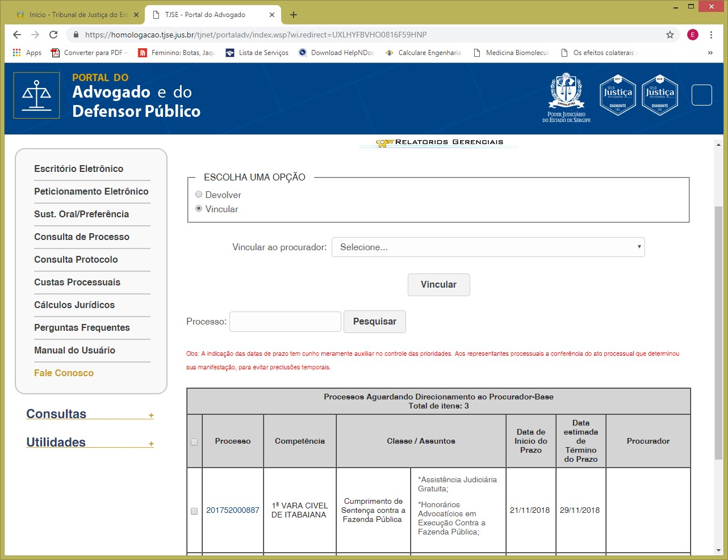
Task: Check the box for process 201752000887
Action: click(194, 511)
